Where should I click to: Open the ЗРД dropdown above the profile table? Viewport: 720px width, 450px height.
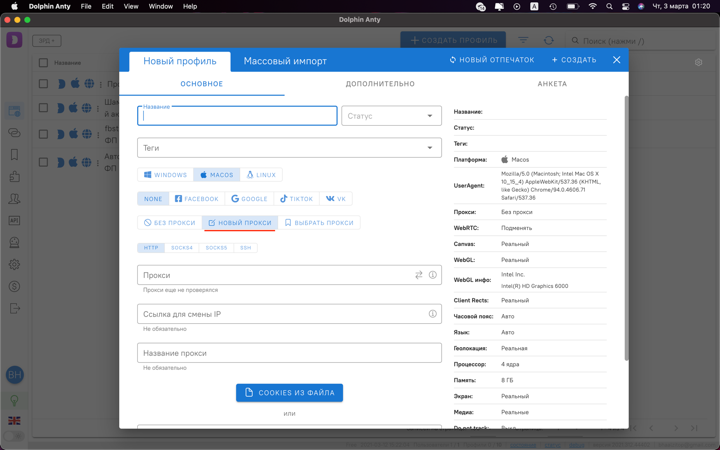[x=46, y=40]
